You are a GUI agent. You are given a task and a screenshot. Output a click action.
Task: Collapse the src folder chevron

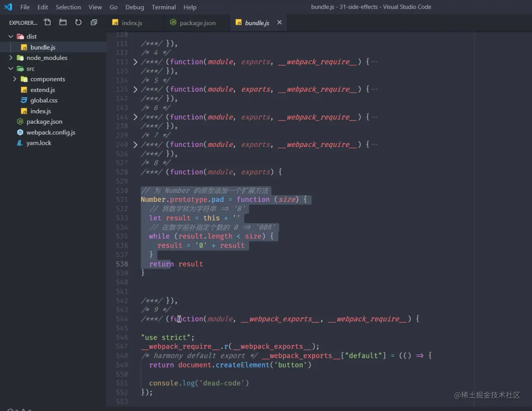(x=11, y=68)
